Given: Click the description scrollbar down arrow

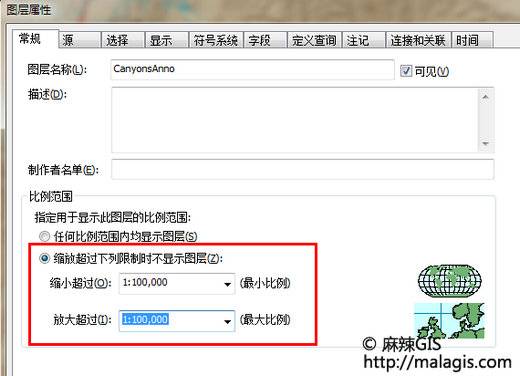Looking at the screenshot, I should click(485, 144).
